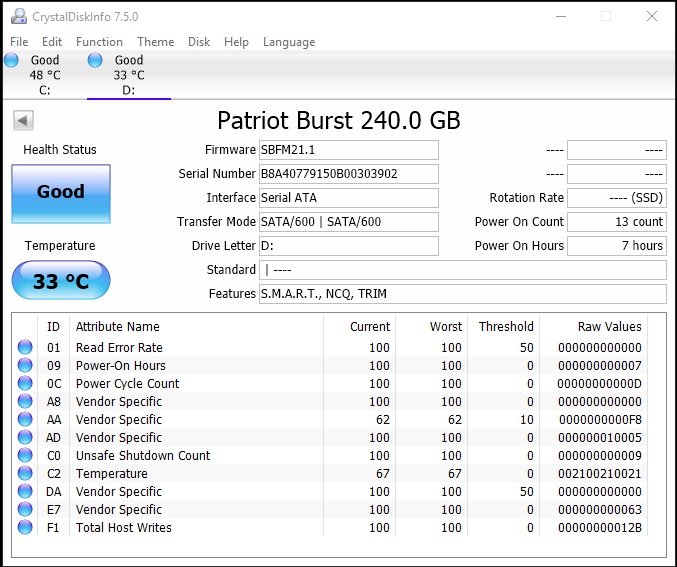Screen dimensions: 677x567
Task: Click status orb of attribute E7 row
Action: 25,509
